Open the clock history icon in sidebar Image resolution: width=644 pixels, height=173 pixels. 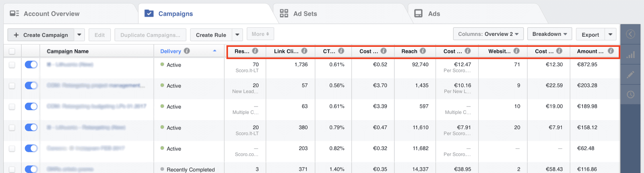pyautogui.click(x=630, y=94)
